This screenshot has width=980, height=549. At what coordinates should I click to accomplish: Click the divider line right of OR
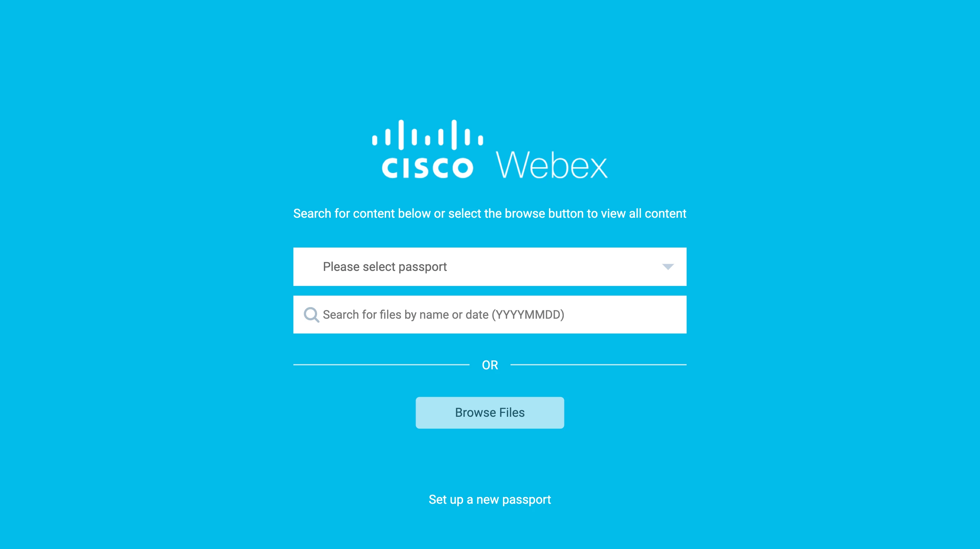[x=599, y=365]
